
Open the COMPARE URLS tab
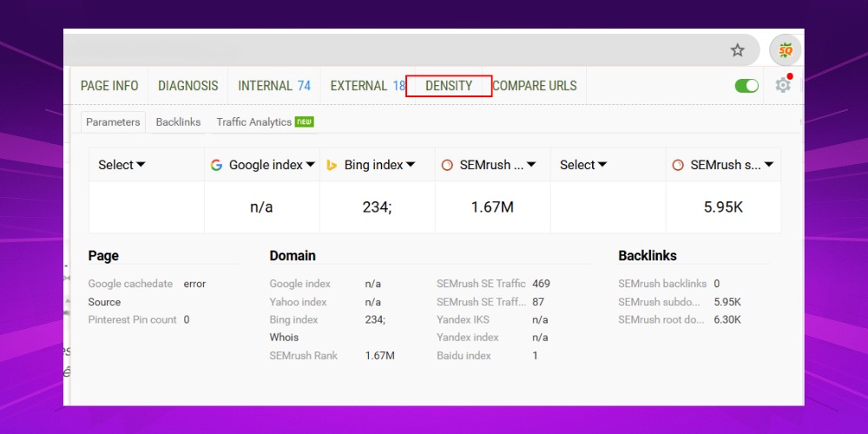point(534,86)
